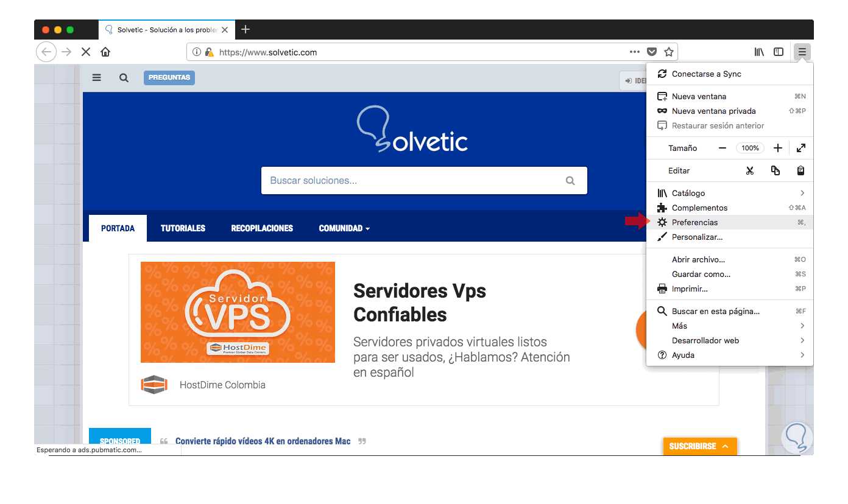This screenshot has height=504, width=848.
Task: Open Preferencias menu item
Action: (730, 222)
